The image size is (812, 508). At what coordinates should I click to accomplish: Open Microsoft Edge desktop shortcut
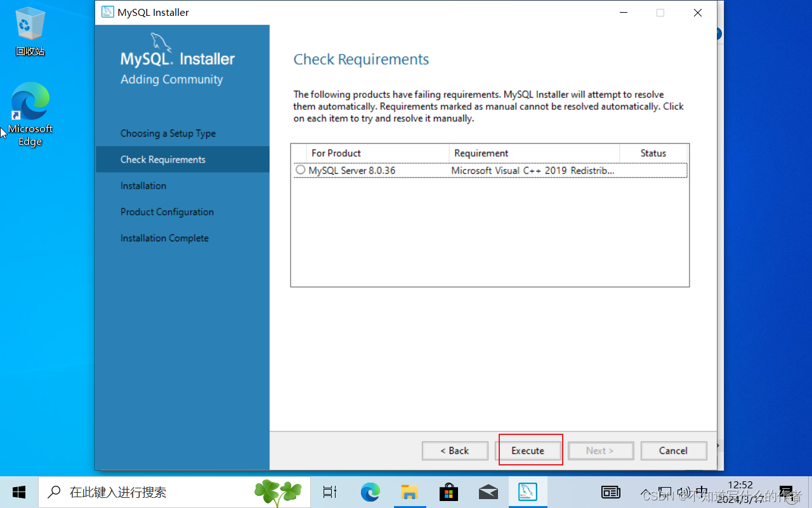30,114
